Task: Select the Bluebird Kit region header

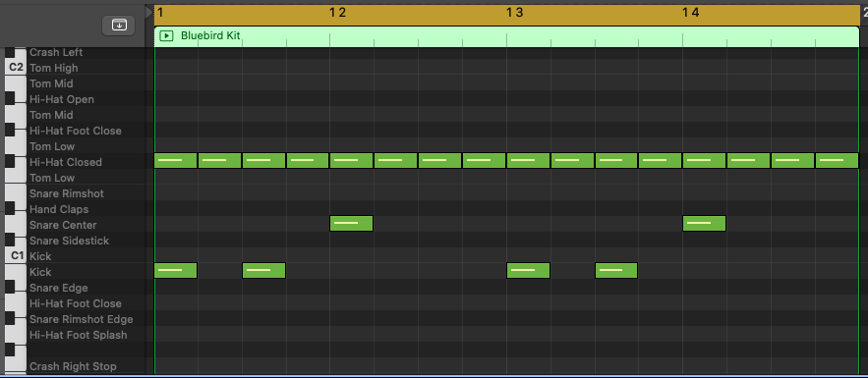Action: (x=506, y=36)
